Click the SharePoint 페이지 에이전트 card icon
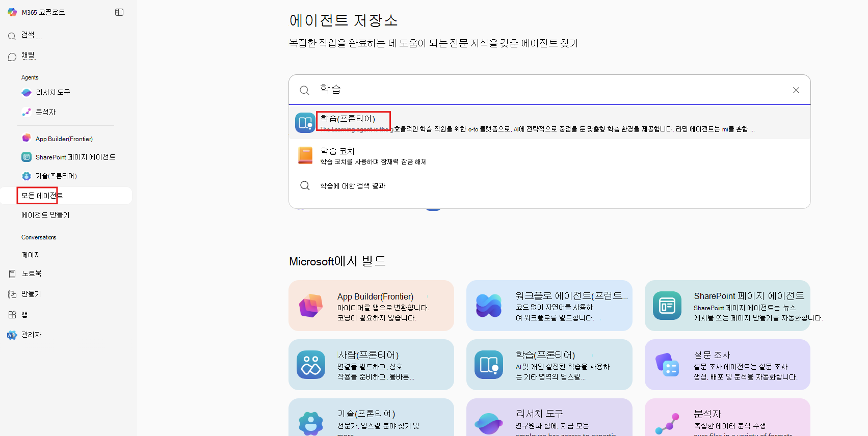 click(x=667, y=306)
